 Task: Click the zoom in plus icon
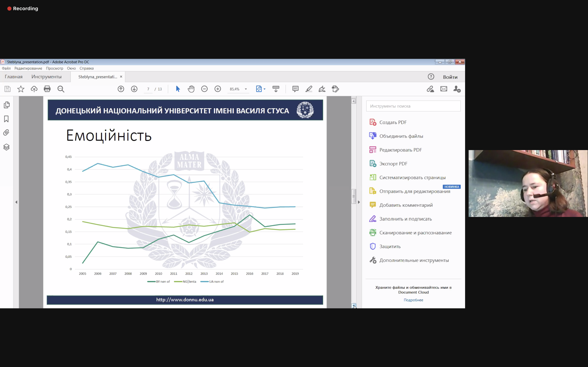(218, 89)
